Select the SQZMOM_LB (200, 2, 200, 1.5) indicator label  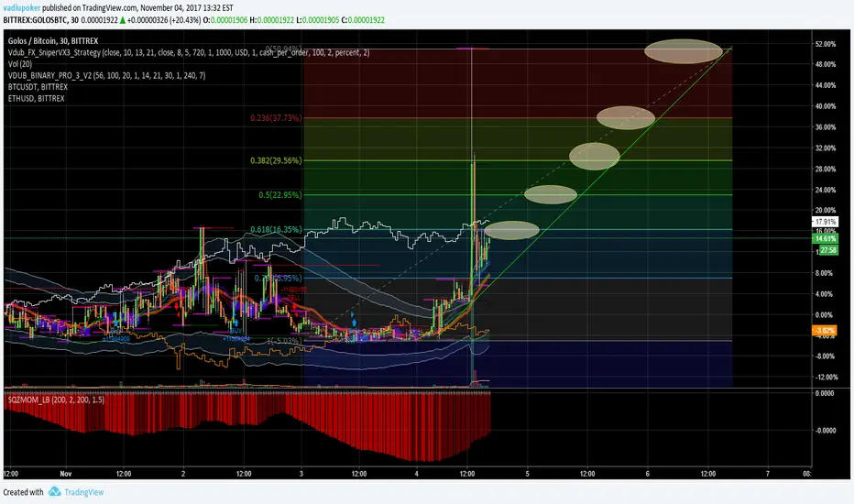coord(56,400)
